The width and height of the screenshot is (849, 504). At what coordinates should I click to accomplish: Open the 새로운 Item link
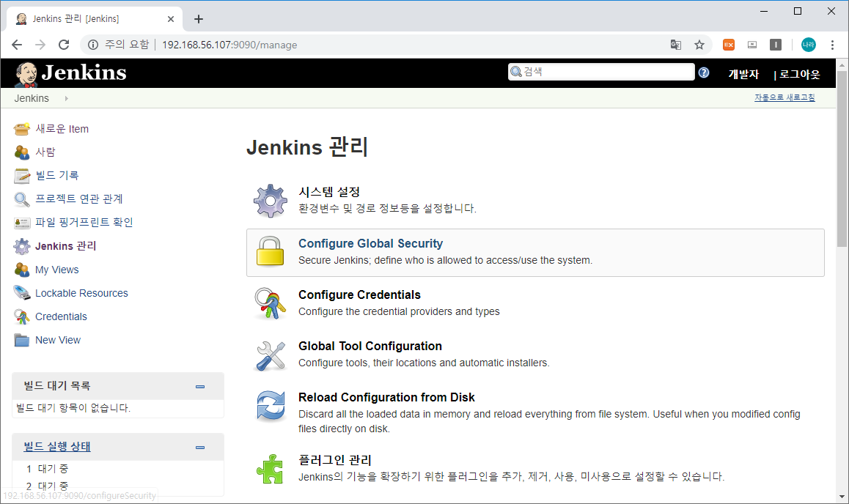62,129
